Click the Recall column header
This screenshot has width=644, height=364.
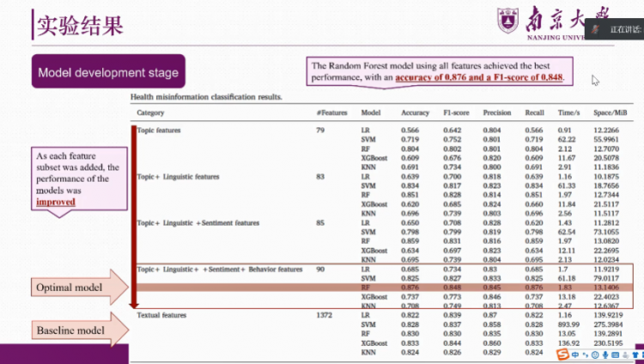click(x=534, y=112)
